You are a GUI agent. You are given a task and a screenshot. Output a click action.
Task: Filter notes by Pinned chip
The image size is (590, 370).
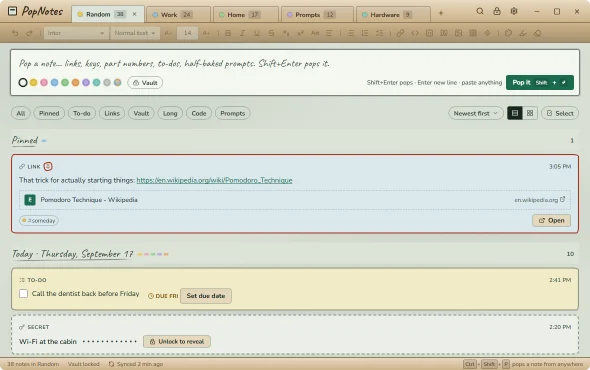point(49,113)
